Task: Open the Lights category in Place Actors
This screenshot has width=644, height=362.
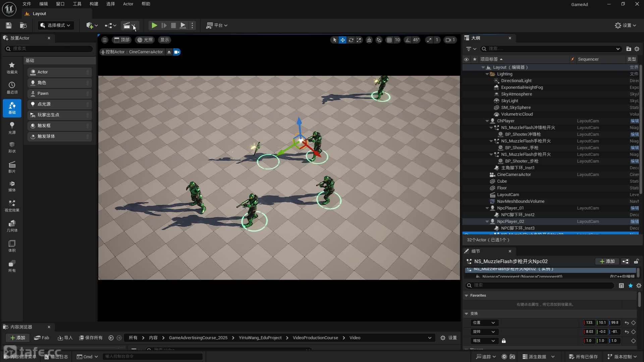Action: [12, 128]
